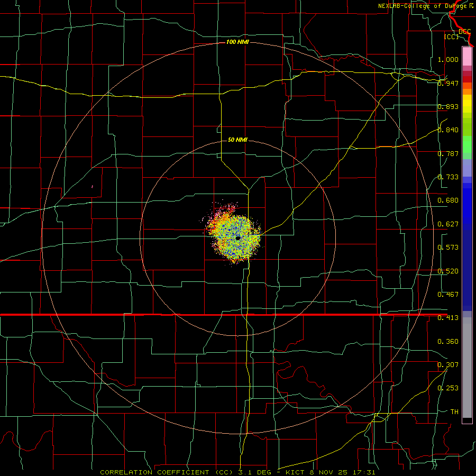
Task: Click the 50 NMI range ring label
Action: [237, 140]
